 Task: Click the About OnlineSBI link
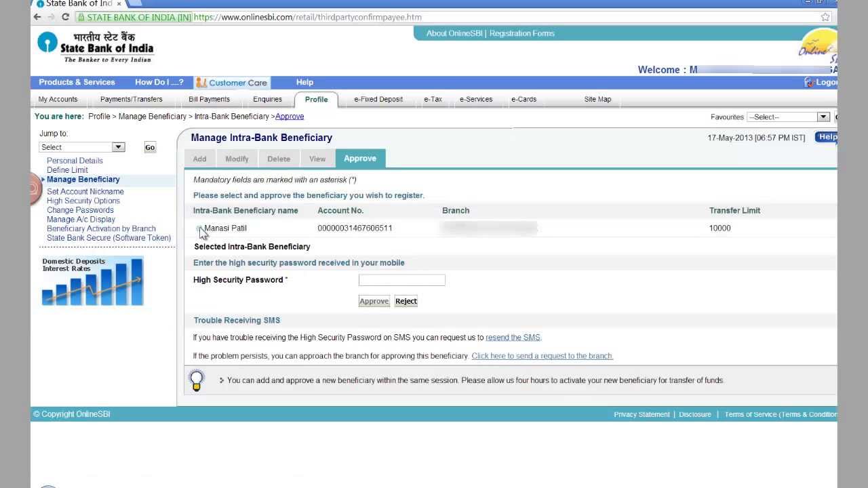[x=454, y=33]
